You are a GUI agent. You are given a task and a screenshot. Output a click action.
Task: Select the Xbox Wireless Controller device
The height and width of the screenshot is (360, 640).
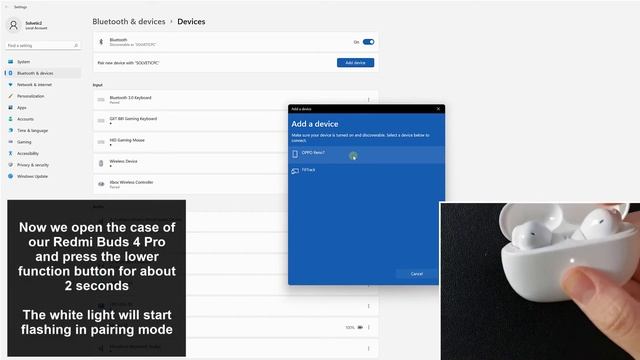tap(191, 184)
